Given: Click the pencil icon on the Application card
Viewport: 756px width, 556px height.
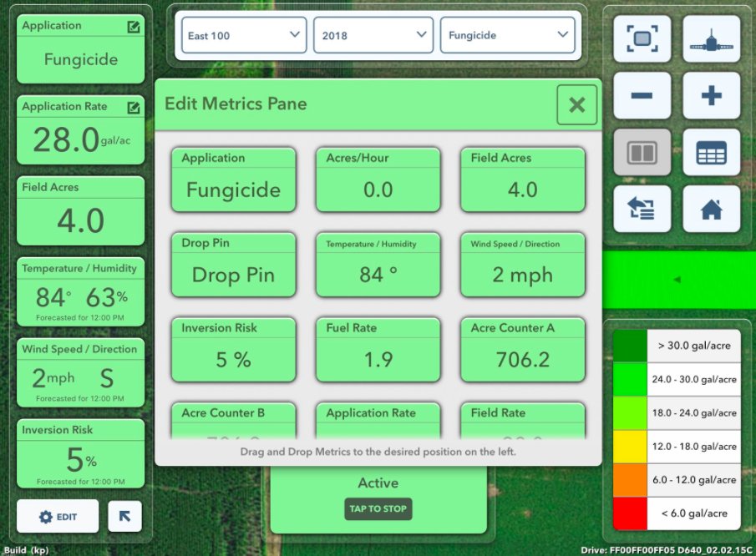Looking at the screenshot, I should click(x=134, y=26).
